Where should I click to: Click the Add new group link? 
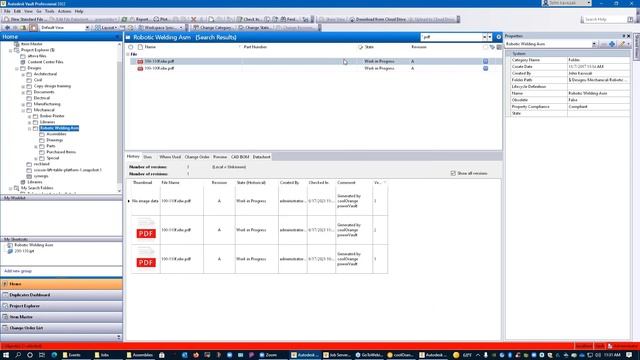[18, 271]
